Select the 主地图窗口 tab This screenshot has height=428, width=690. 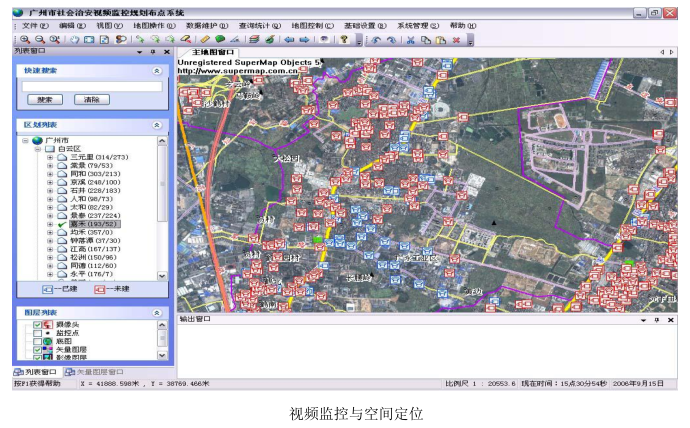click(x=211, y=52)
